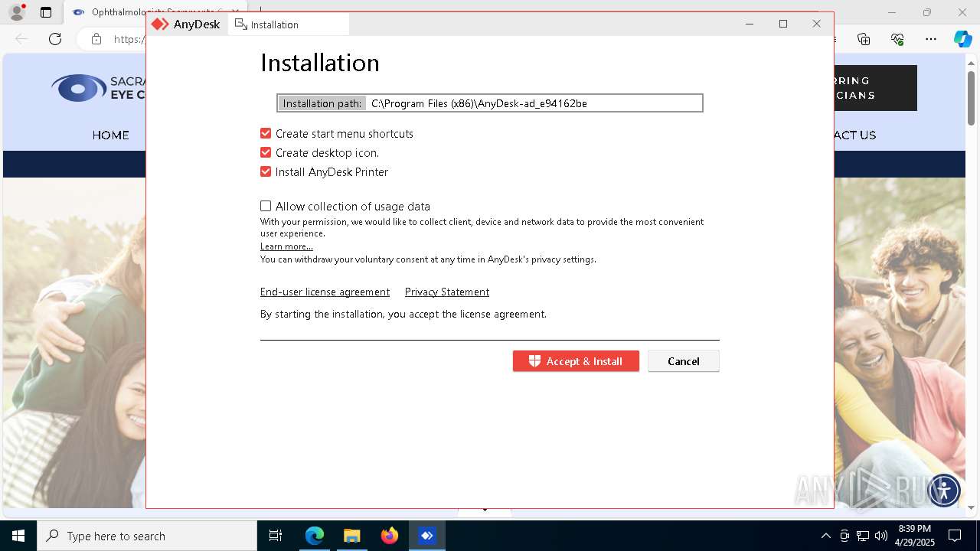This screenshot has height=551, width=980.
Task: Minimize the AnyDesk installer window
Action: [750, 24]
